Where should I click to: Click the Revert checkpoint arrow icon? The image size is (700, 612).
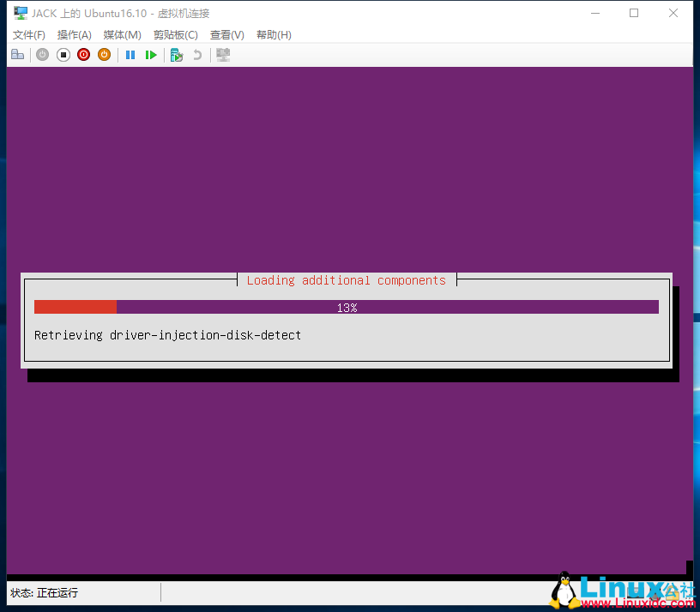196,54
